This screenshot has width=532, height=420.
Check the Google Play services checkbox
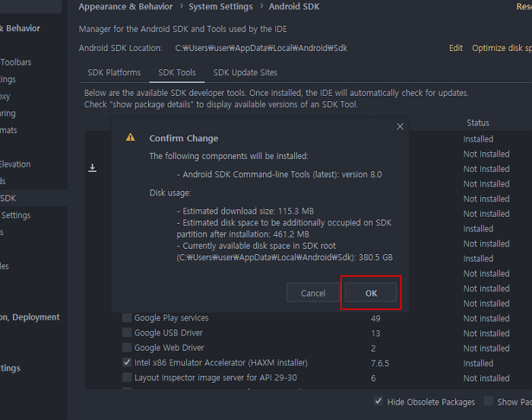[x=127, y=318]
